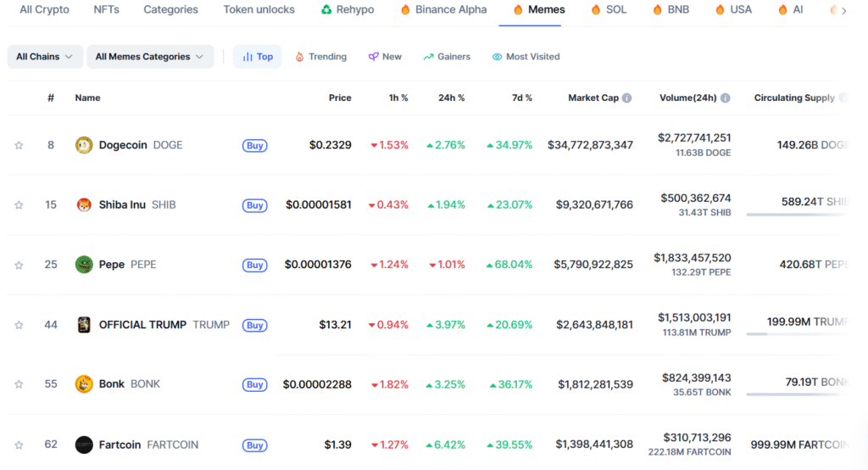Favorite OFFICIAL TRUMP with its star
This screenshot has height=470, width=868.
(19, 325)
